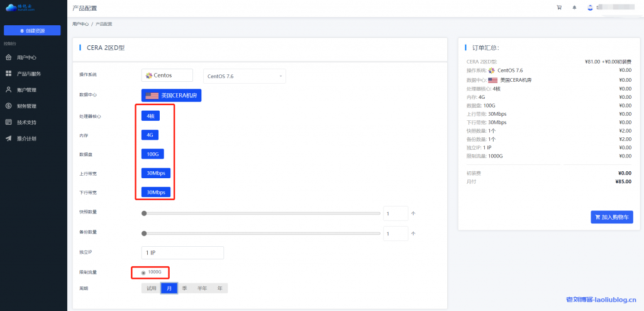Select the 半年 billing cycle tab
Viewport: 644px width, 311px height.
pos(202,288)
